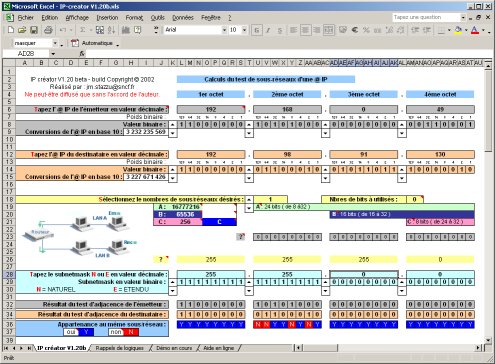The height and width of the screenshot is (364, 495).
Task: Click the Automatique toolbar button
Action: [x=93, y=43]
